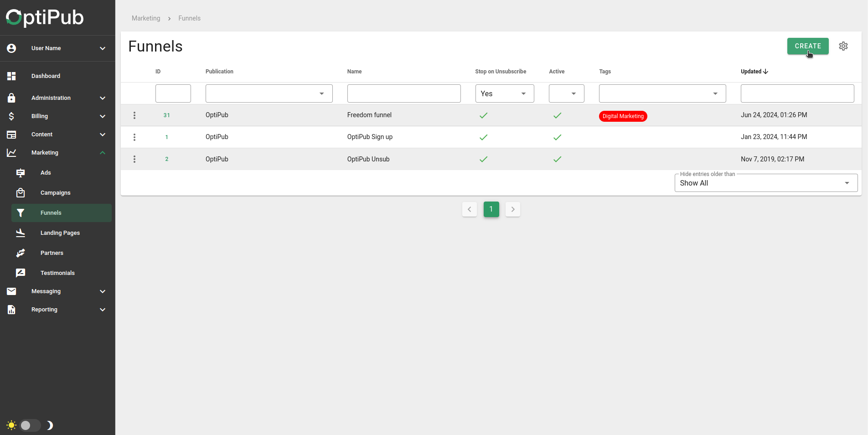Open funnel ID 31 link

[x=167, y=115]
